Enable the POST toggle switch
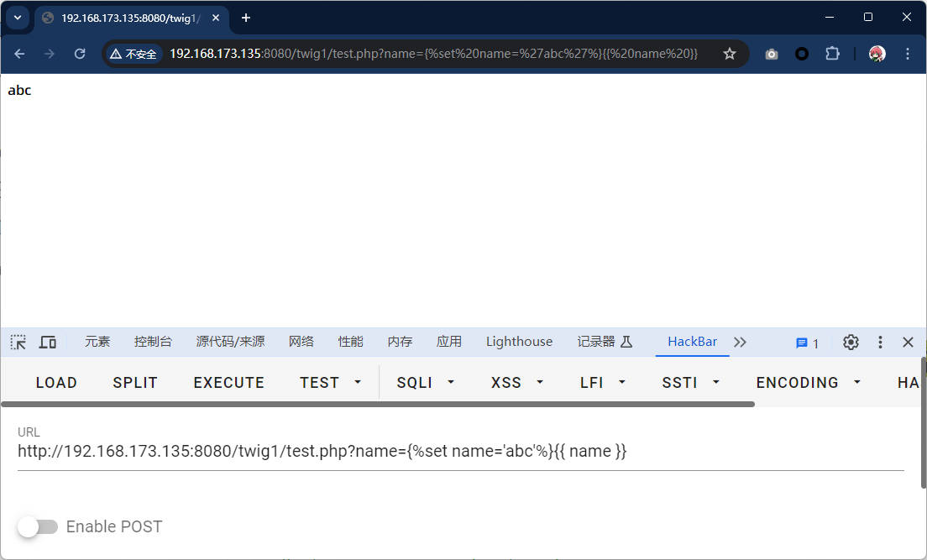This screenshot has height=560, width=927. pyautogui.click(x=38, y=526)
